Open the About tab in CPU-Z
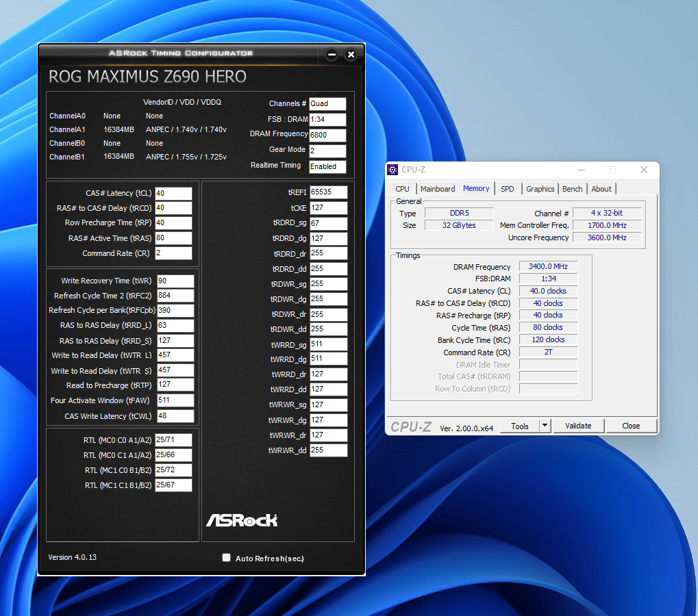Screen dimensions: 698x616 (601, 189)
